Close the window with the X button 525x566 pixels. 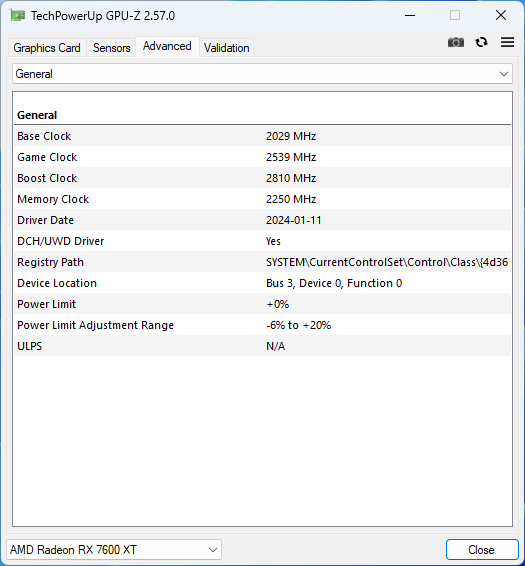501,16
